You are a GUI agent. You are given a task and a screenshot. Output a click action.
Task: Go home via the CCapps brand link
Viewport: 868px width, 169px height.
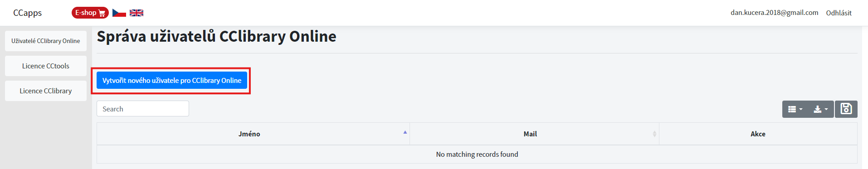27,13
